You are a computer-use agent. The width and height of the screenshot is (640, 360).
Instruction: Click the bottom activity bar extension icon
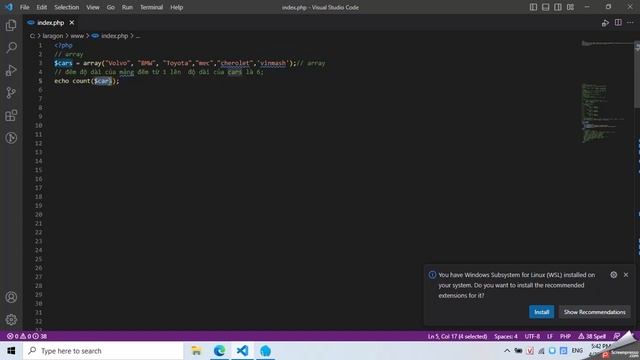pyautogui.click(x=11, y=138)
